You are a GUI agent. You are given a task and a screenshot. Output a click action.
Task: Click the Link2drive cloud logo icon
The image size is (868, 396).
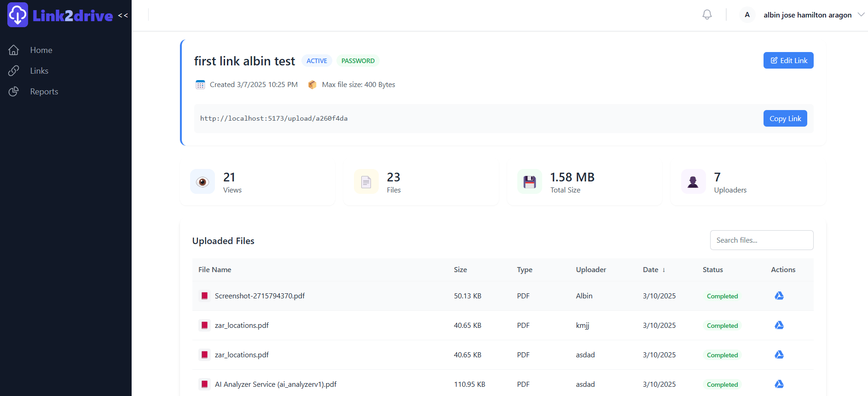coord(18,15)
